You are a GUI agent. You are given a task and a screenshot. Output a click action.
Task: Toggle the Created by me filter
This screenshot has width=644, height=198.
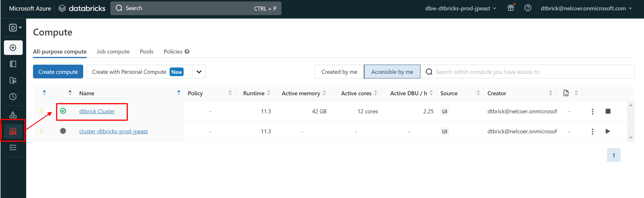tap(339, 72)
